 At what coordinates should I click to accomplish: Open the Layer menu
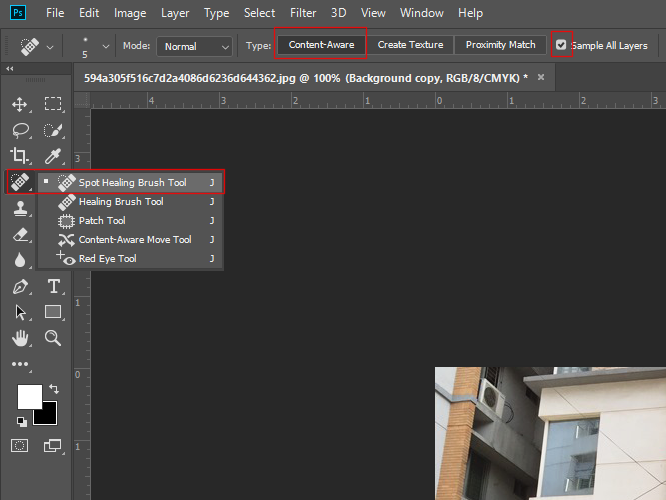[175, 13]
